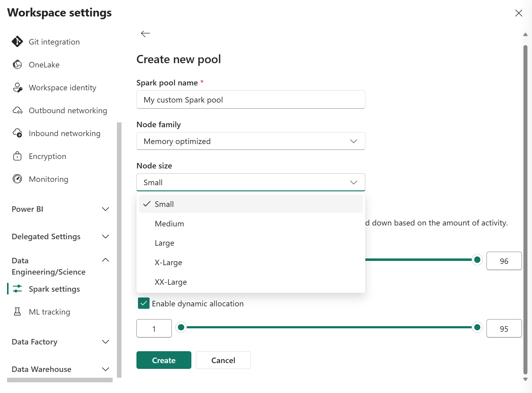Click the ML tracking flask icon
The height and width of the screenshot is (393, 532).
[x=17, y=312]
